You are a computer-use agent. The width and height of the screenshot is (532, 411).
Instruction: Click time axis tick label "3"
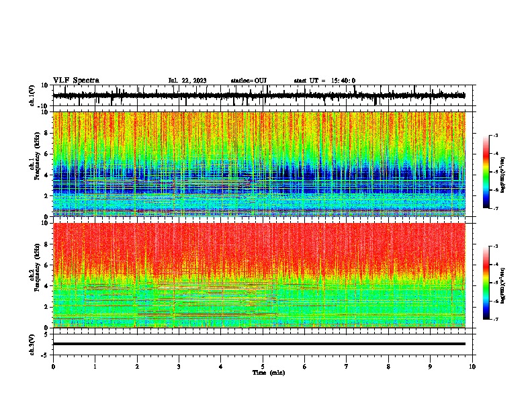179,367
